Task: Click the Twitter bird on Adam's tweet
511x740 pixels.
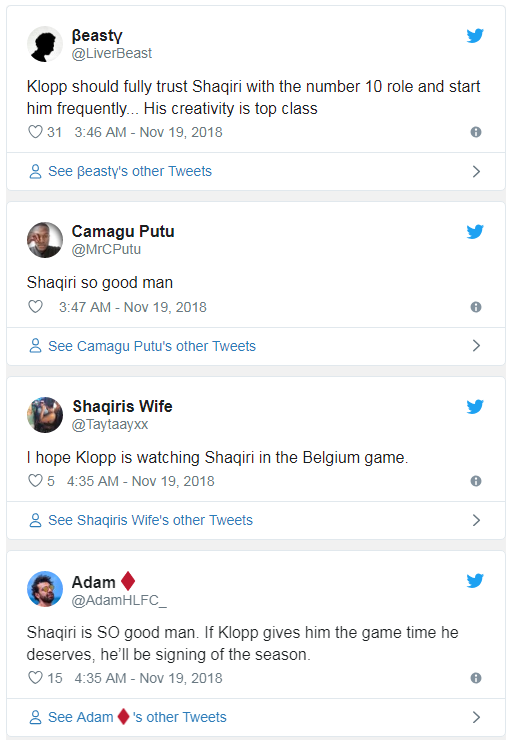Action: 475,580
